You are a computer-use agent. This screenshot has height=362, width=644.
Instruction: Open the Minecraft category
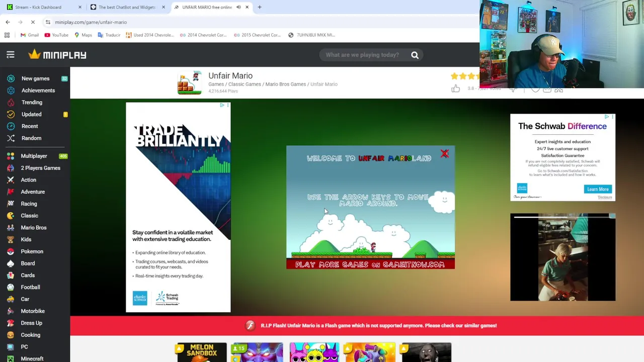click(32, 358)
